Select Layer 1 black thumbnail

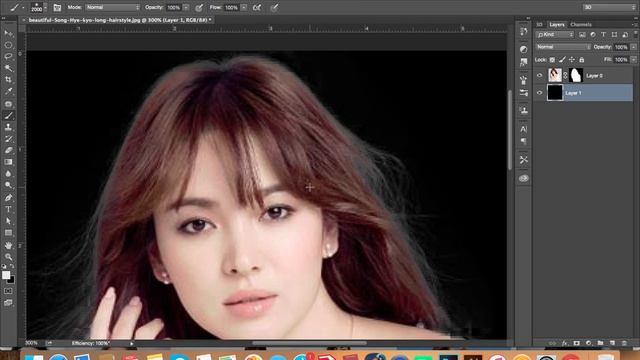[x=555, y=93]
